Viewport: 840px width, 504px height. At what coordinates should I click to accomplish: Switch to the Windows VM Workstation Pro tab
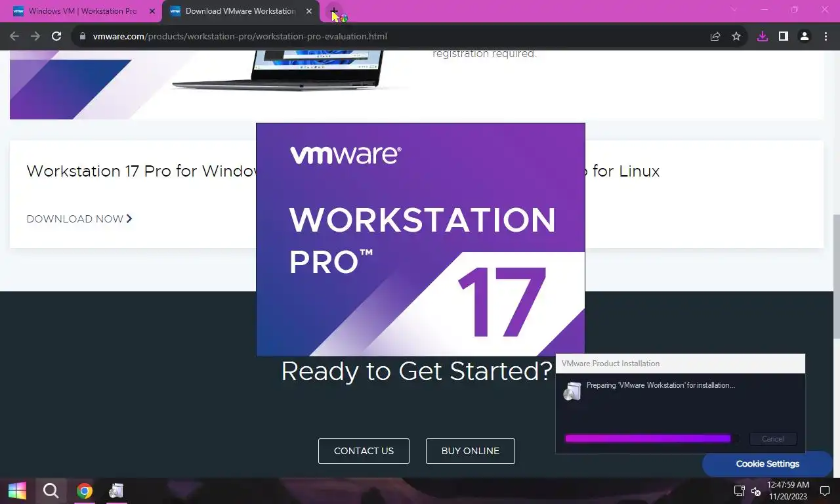81,11
